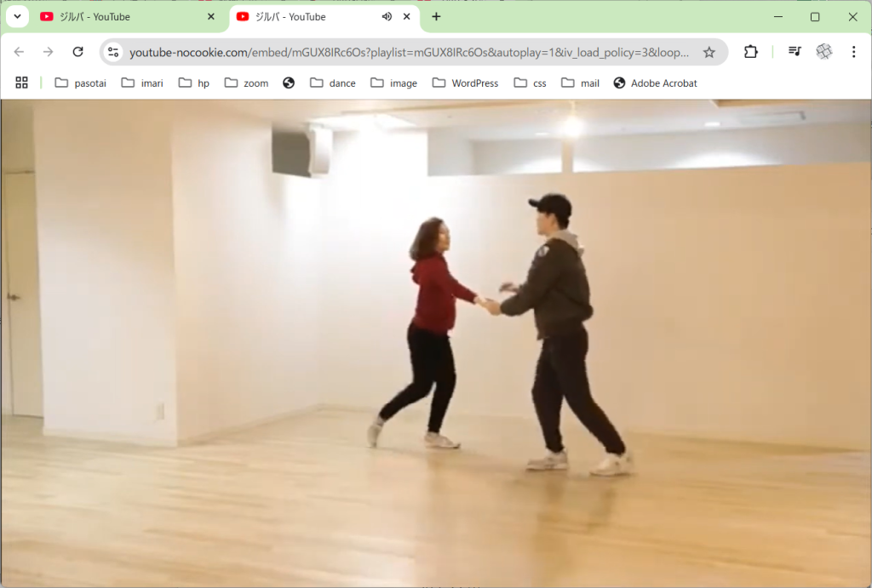Open the tab search dropdown arrow

(x=17, y=17)
